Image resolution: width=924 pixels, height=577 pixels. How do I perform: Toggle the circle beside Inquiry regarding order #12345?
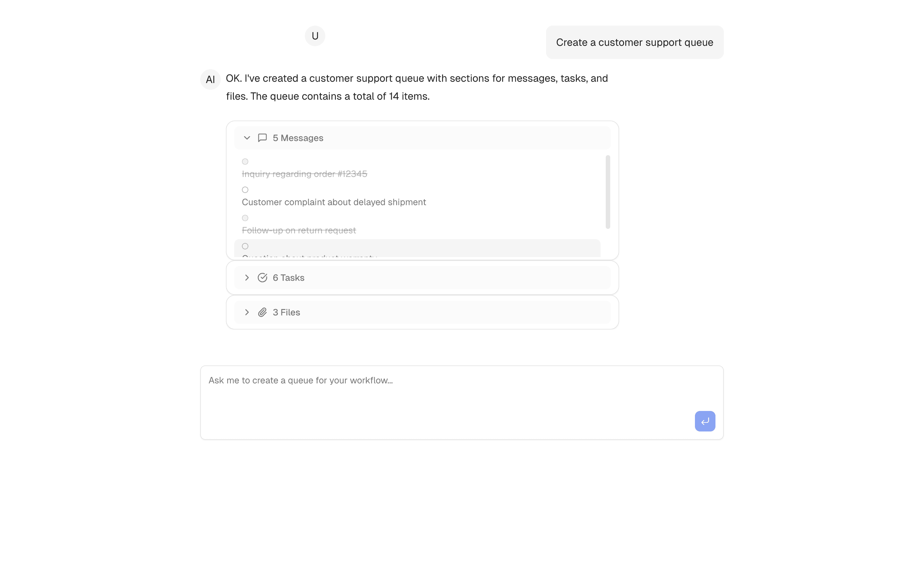coord(245,162)
